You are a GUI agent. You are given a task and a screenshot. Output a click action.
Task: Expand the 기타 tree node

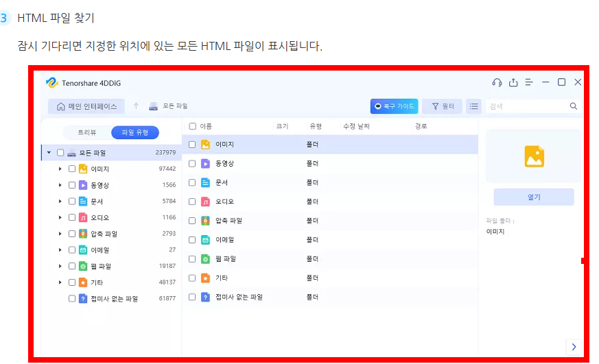(60, 282)
